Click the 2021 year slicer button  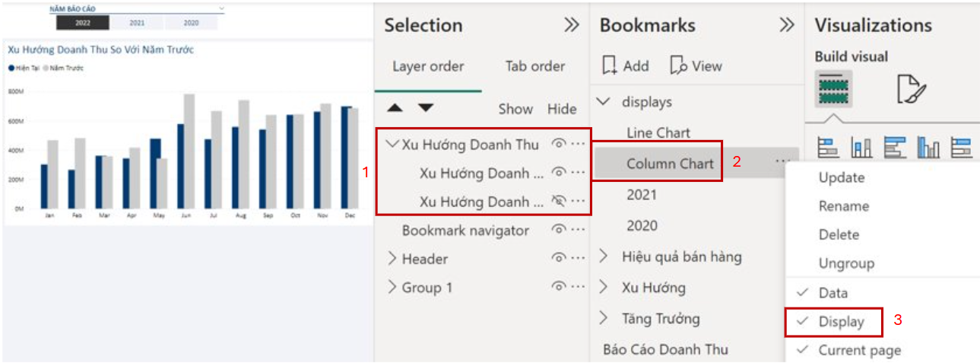138,23
